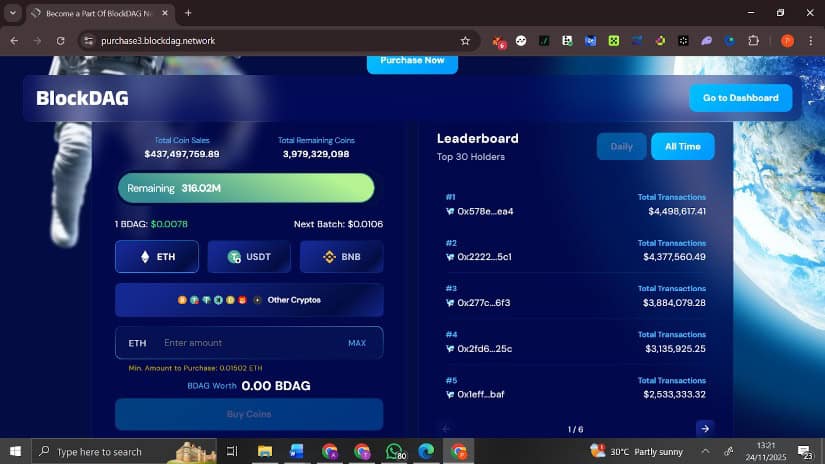Open File Explorer from taskbar
This screenshot has width=825, height=464.
(265, 452)
